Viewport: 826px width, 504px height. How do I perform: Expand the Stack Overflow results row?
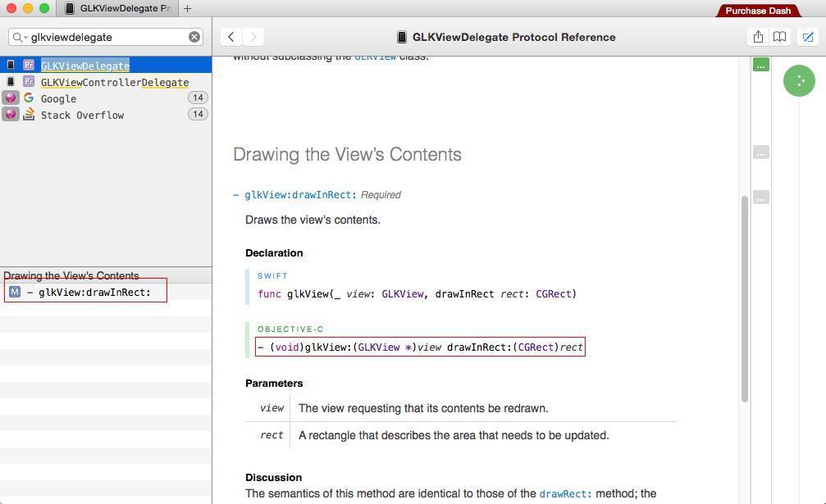pyautogui.click(x=82, y=115)
